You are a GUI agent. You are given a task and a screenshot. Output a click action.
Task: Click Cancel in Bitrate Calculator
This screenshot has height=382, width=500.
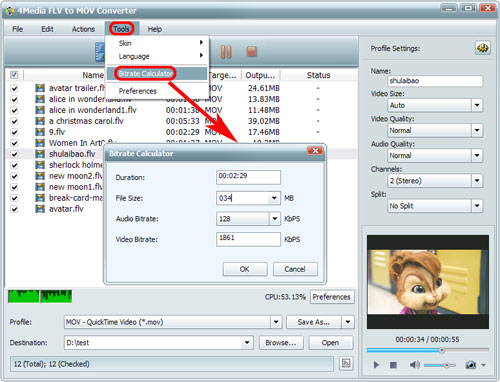coord(295,269)
